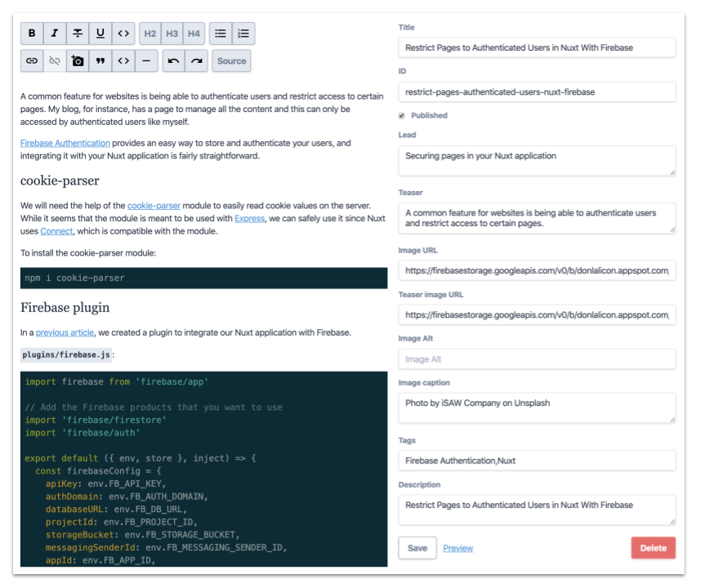Toggle bold formatting in the editor toolbar
This screenshot has height=588, width=701.
(32, 33)
